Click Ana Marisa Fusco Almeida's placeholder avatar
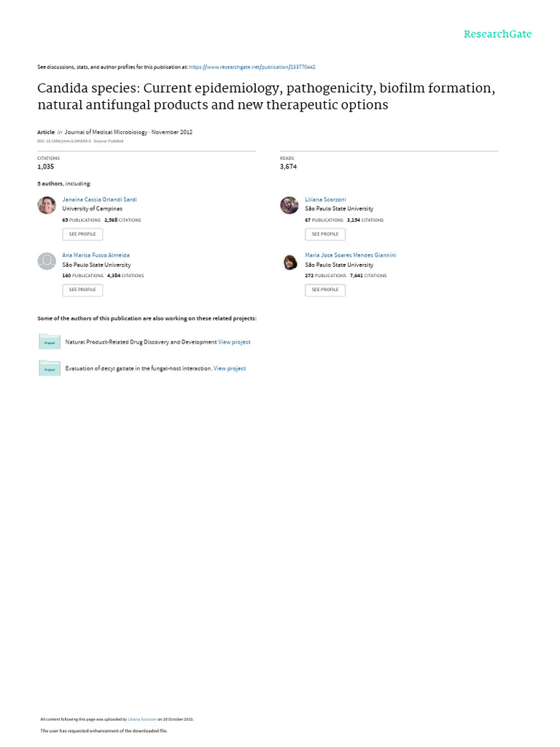Viewport: 560px width, 747px height. [47, 261]
